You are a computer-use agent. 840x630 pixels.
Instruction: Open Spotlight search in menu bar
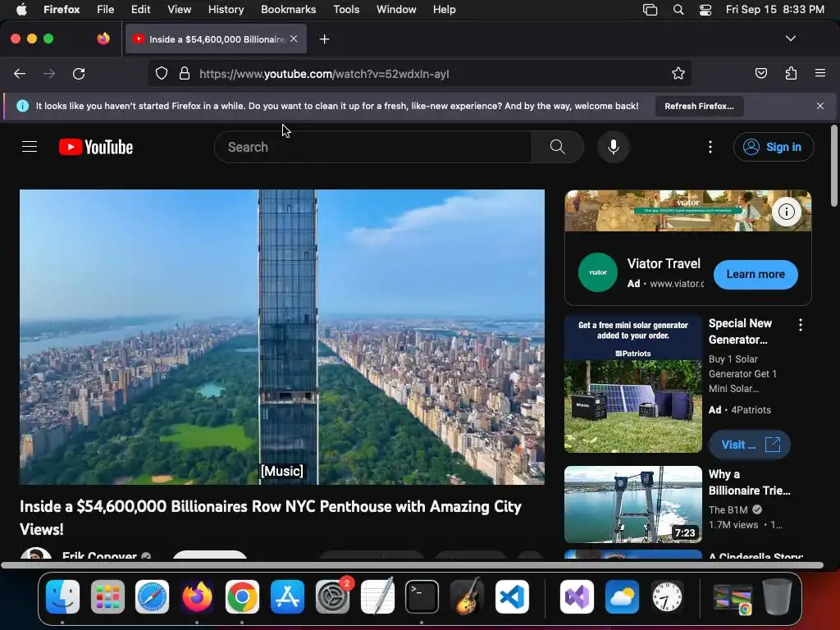point(678,10)
